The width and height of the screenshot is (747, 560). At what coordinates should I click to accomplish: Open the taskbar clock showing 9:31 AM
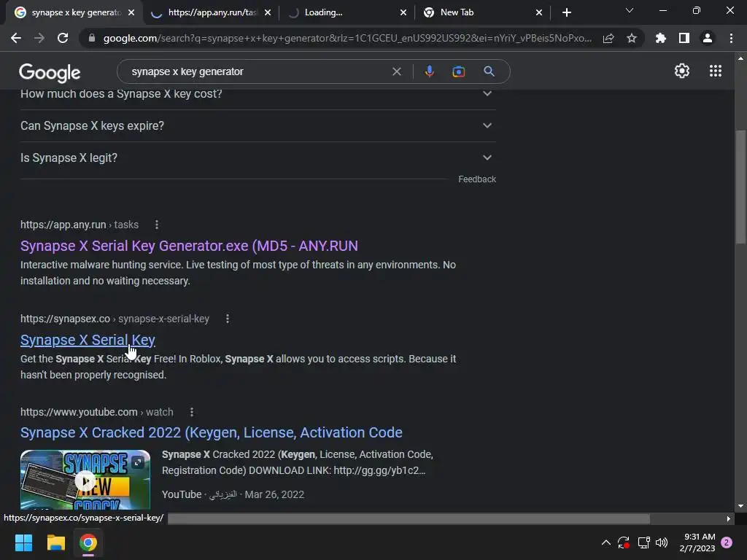point(697,542)
